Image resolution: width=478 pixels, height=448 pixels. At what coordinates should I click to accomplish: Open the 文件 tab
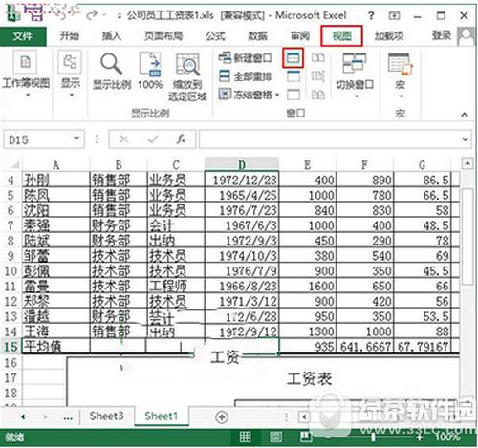coord(23,36)
